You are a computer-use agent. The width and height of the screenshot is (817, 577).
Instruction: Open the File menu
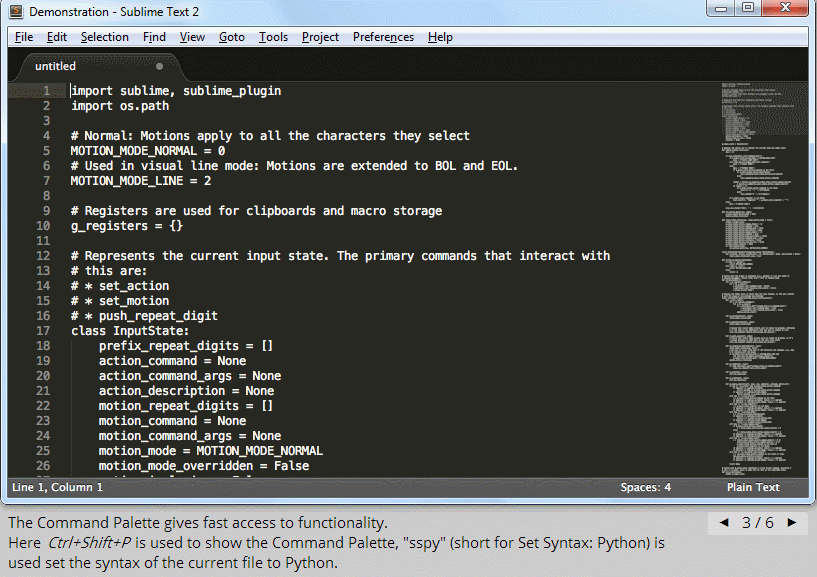pyautogui.click(x=24, y=37)
